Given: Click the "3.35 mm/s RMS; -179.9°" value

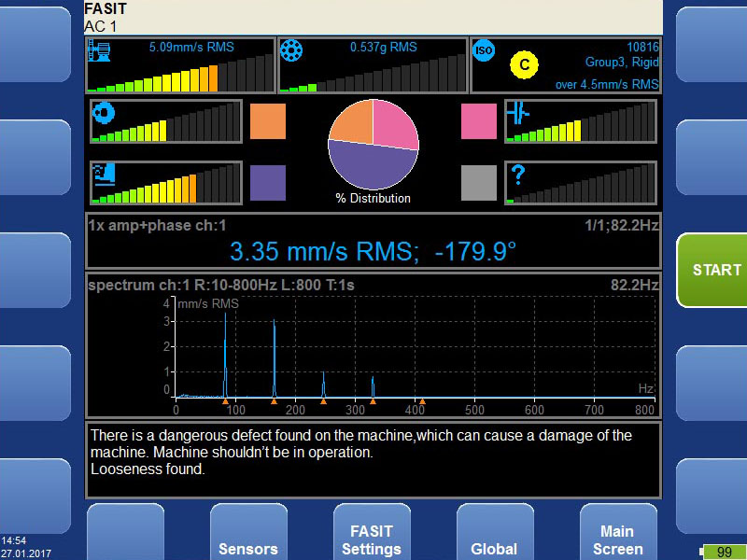Looking at the screenshot, I should (373, 251).
